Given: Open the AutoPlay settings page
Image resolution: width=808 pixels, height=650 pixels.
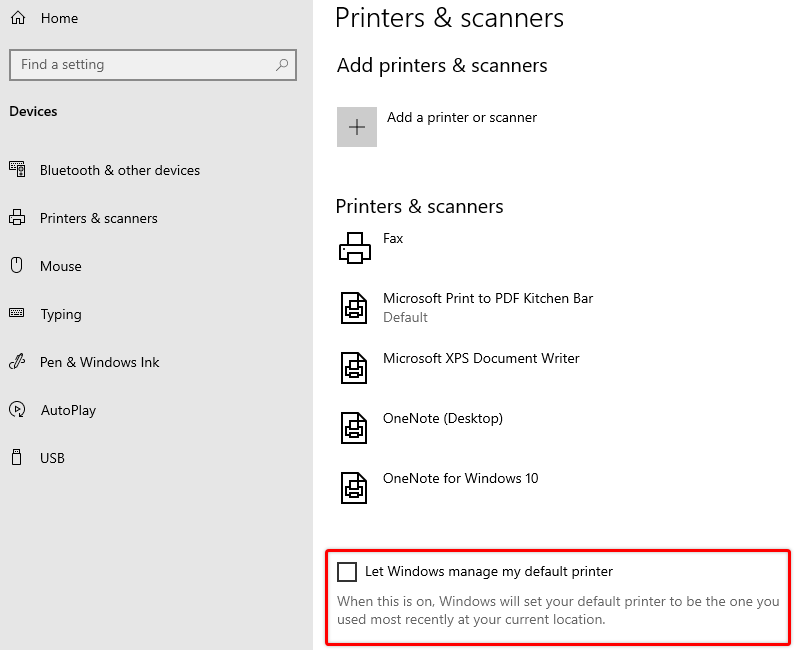Looking at the screenshot, I should point(69,410).
